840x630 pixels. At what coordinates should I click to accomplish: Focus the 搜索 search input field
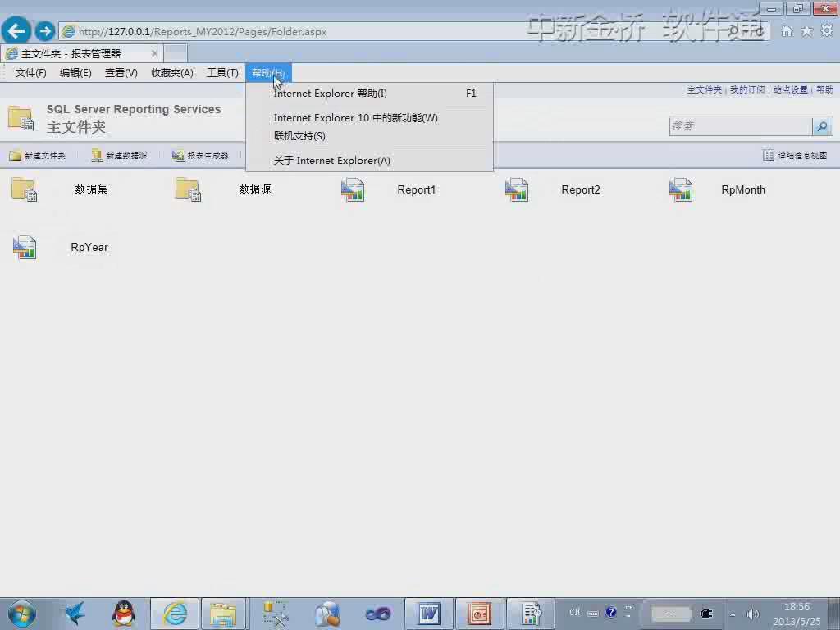(741, 126)
